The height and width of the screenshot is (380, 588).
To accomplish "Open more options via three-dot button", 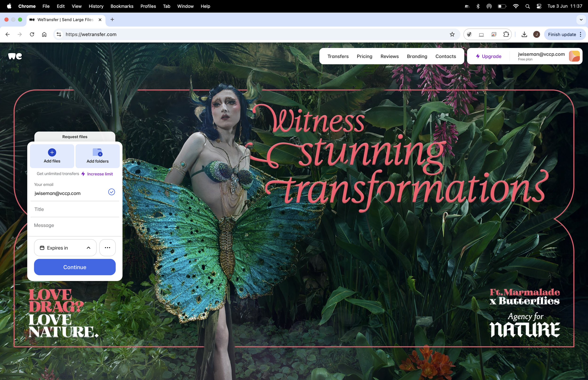I will coord(107,247).
